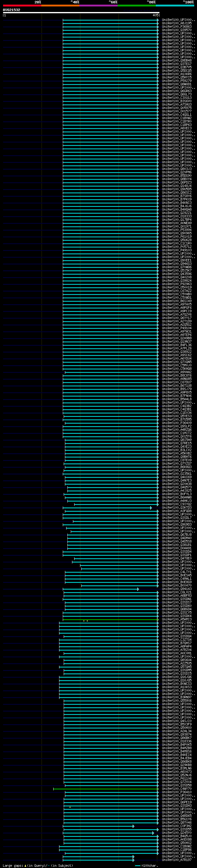Image resolution: width=197 pixels, height=868 pixels.
Task: Select hit label UniRef100_P49104
Action: point(177,328)
